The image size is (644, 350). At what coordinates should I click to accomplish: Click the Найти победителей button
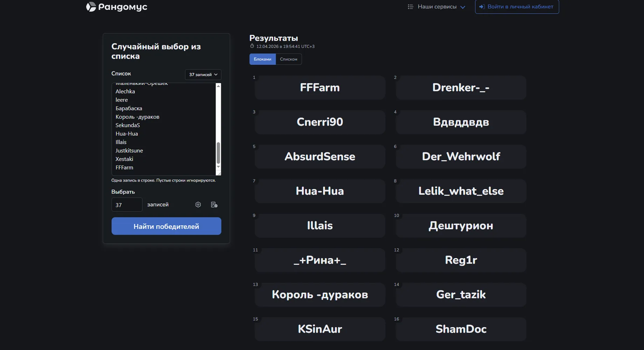point(166,226)
